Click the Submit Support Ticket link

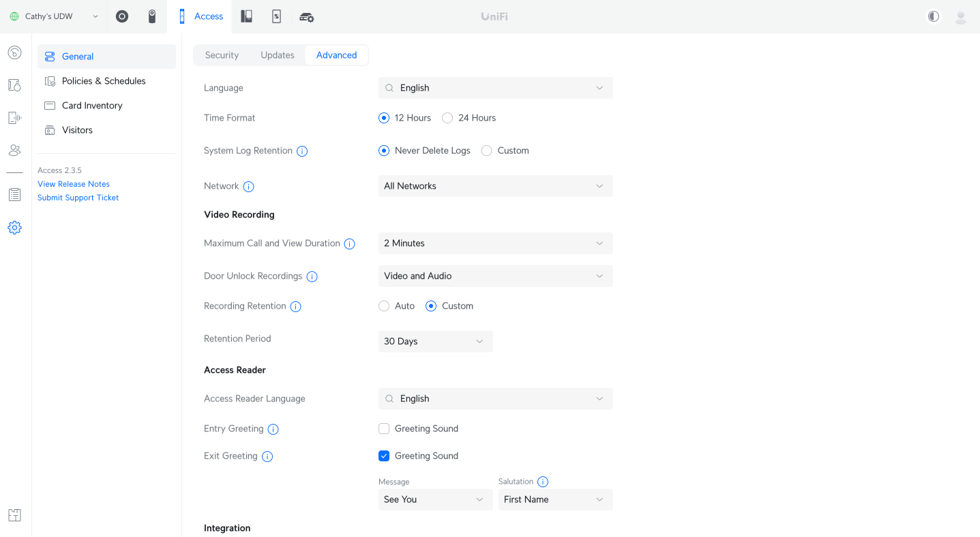(x=78, y=198)
